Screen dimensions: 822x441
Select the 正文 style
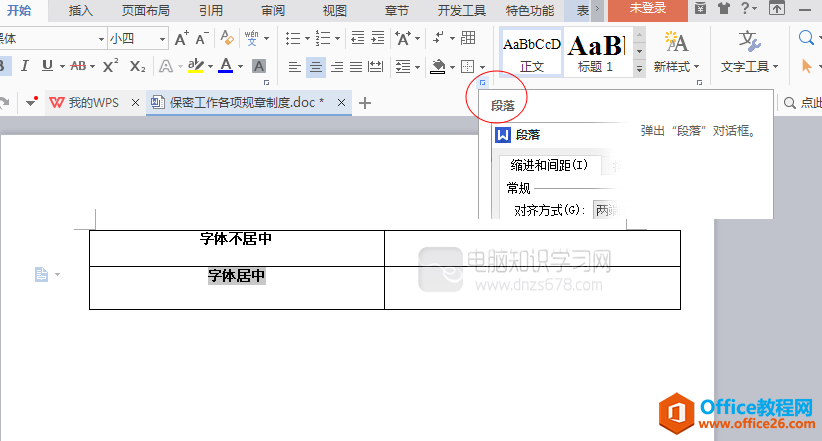(x=532, y=52)
